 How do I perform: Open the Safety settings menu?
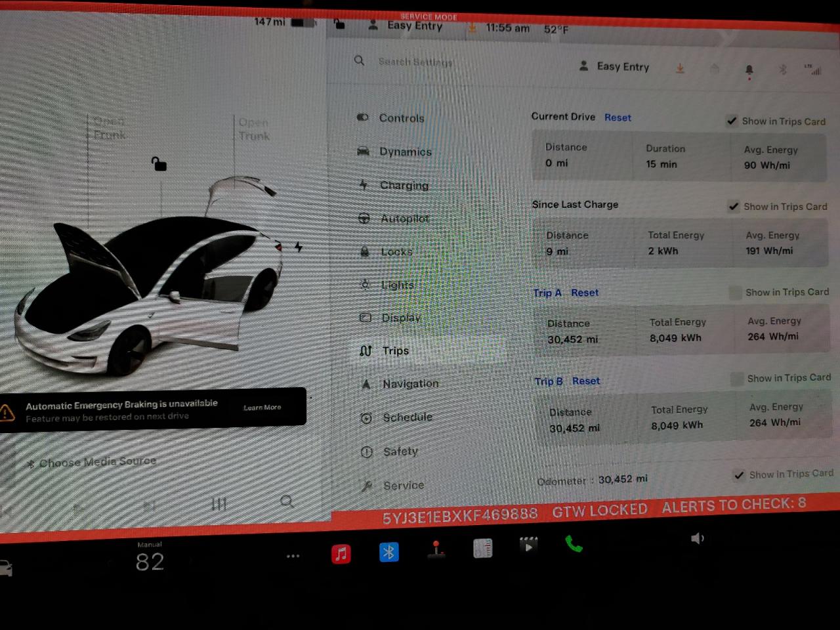400,451
